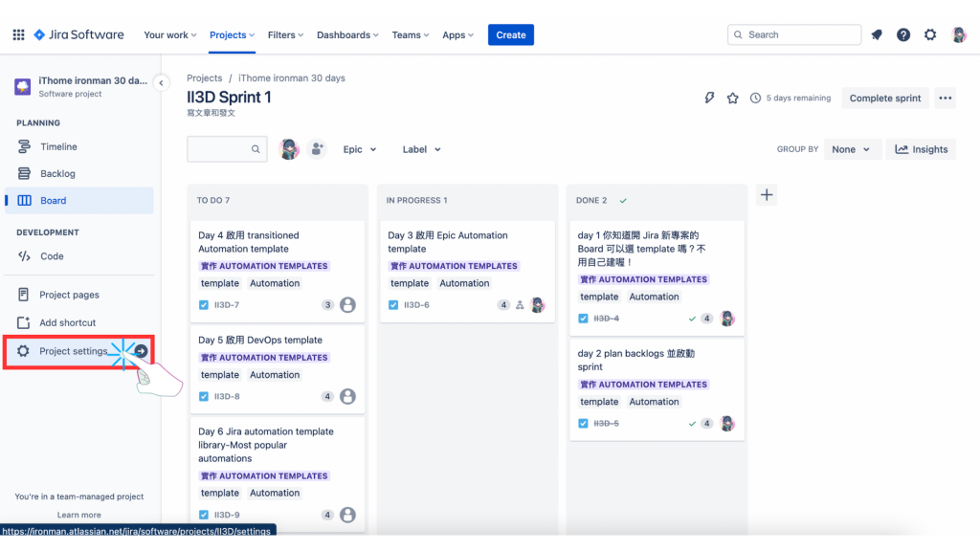Click Automation label on II3D-7 card

point(275,283)
